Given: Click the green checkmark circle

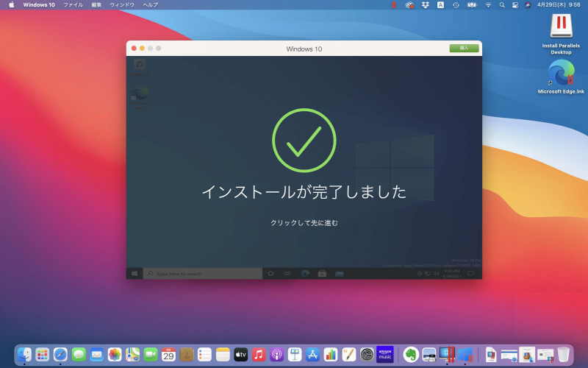Looking at the screenshot, I should pos(304,141).
